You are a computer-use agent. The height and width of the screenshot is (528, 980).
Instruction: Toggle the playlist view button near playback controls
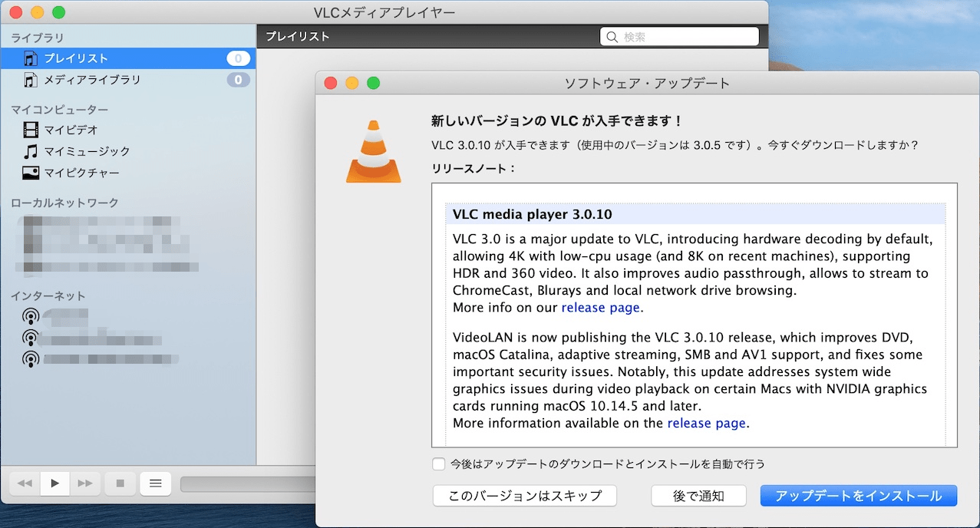pos(155,483)
